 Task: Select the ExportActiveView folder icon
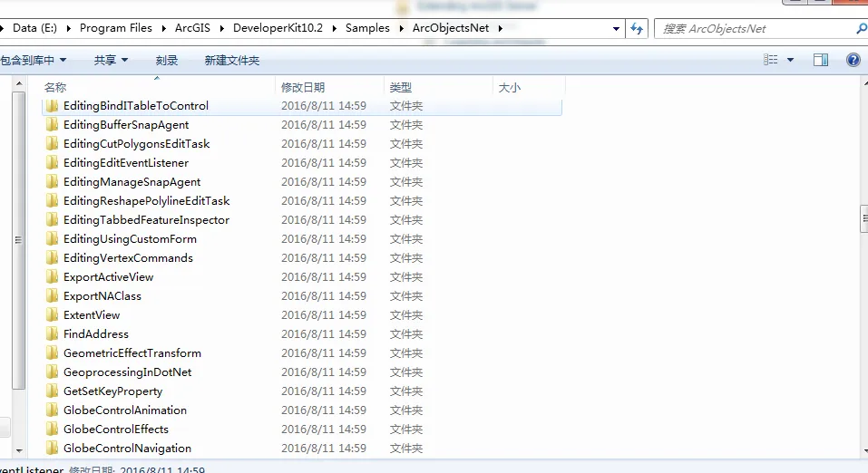click(x=52, y=276)
